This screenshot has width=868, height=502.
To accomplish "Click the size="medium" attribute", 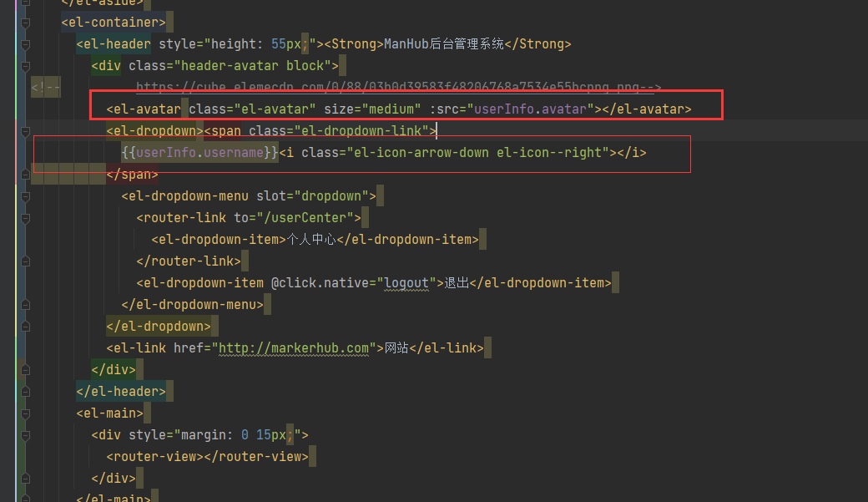I will (372, 109).
